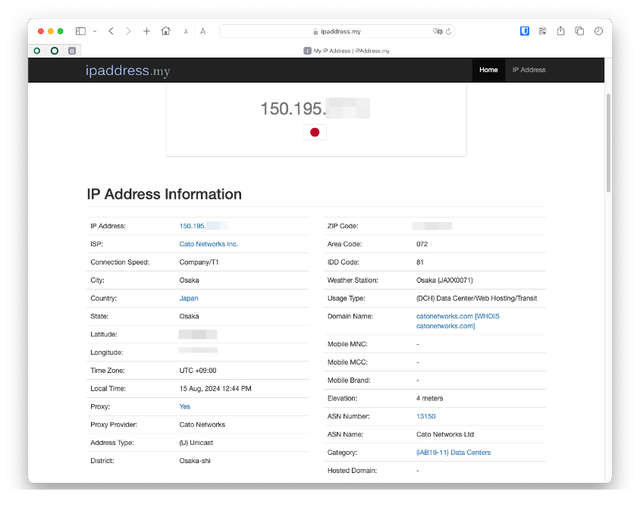The width and height of the screenshot is (640, 520).
Task: Open the Japan country link
Action: 189,298
